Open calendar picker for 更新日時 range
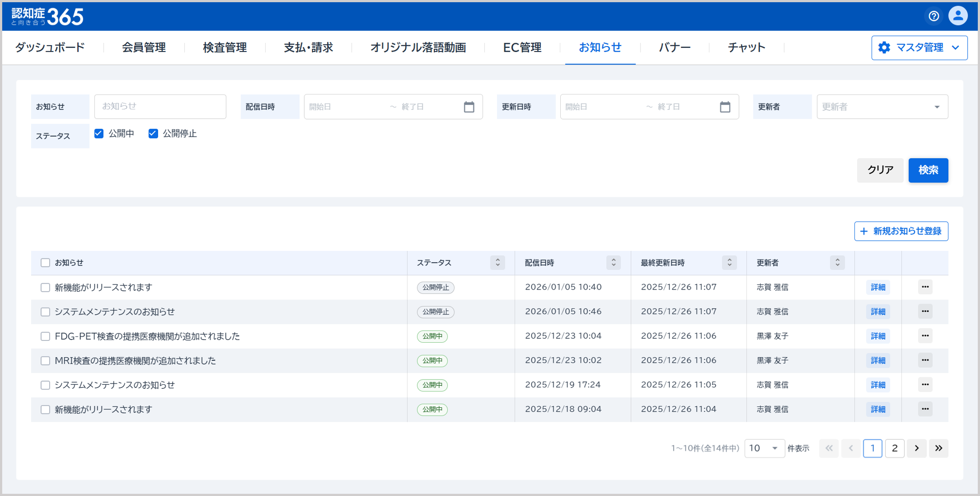This screenshot has height=496, width=980. click(x=725, y=107)
